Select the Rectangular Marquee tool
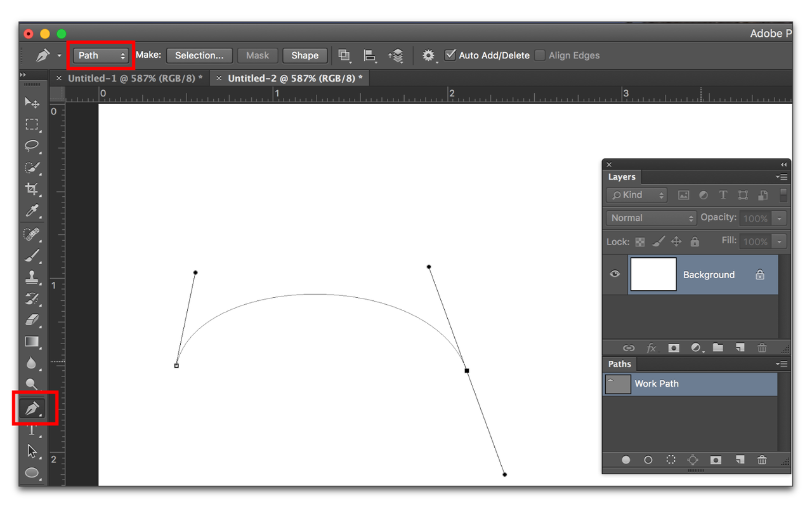 33,124
